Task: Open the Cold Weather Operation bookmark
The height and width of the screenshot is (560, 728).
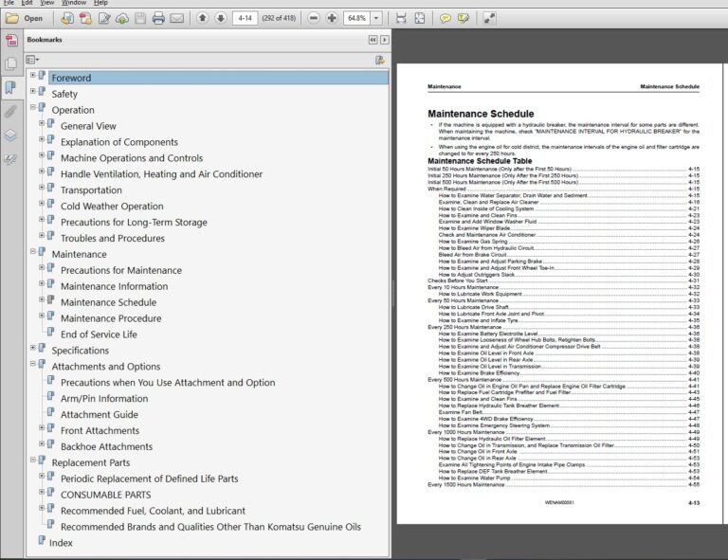Action: [x=112, y=207]
